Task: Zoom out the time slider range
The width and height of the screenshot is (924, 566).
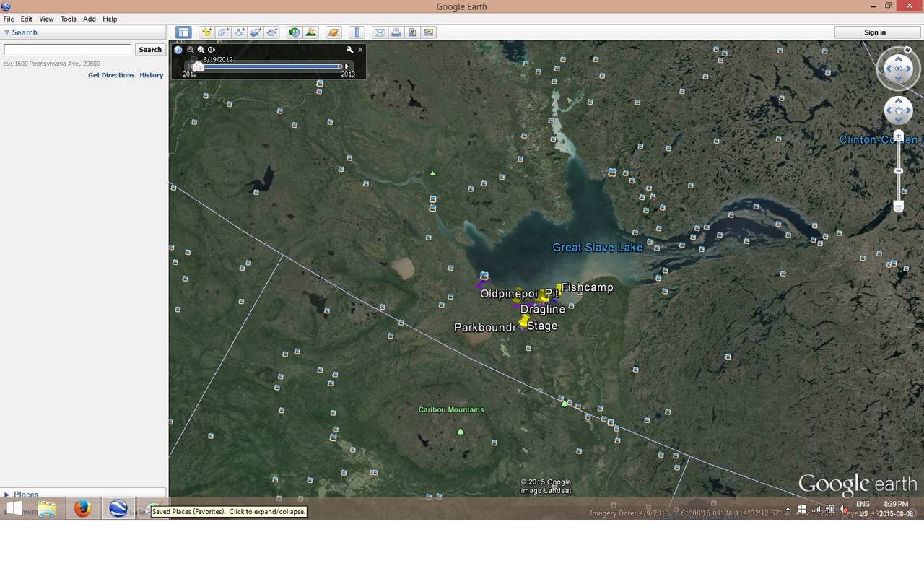Action: click(x=191, y=50)
